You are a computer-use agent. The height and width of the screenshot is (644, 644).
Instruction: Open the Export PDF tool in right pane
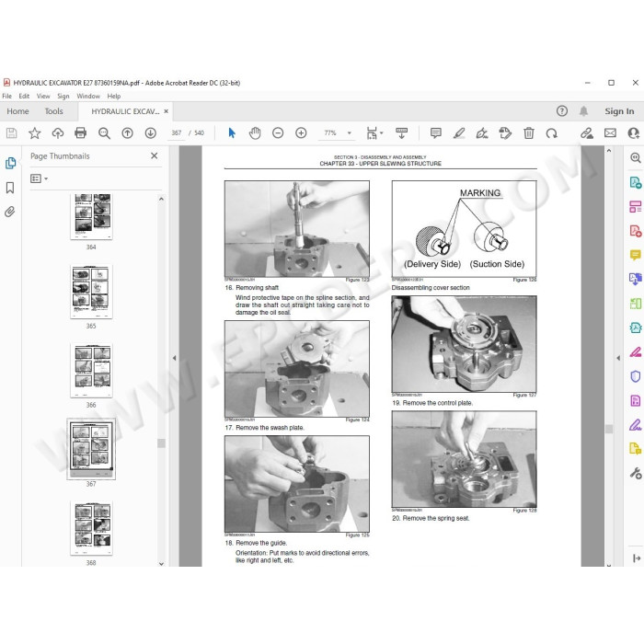[x=635, y=182]
